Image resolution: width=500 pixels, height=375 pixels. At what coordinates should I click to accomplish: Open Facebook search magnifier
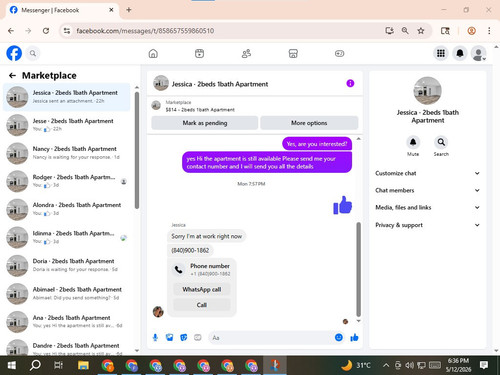point(33,53)
